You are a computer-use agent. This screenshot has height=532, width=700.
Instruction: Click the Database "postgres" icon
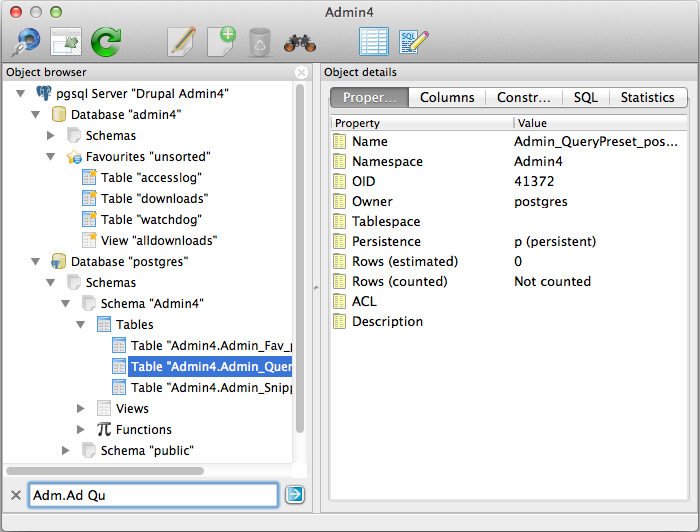click(58, 262)
